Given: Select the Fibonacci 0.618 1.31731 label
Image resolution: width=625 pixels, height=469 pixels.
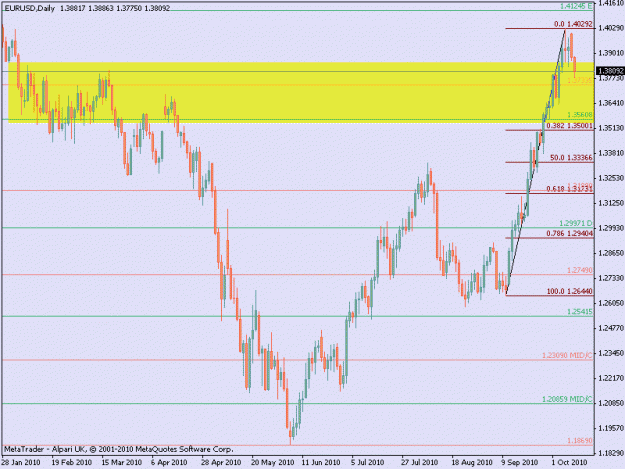Looking at the screenshot, I should pyautogui.click(x=569, y=188).
